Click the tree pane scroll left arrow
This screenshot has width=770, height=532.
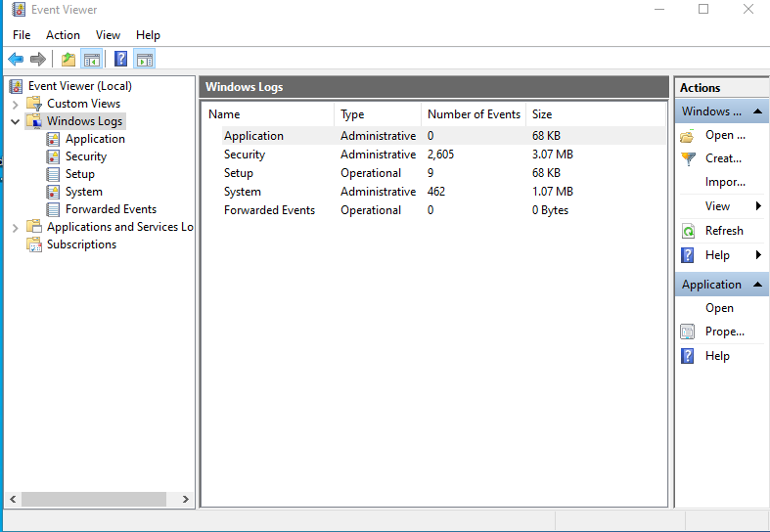pos(14,499)
